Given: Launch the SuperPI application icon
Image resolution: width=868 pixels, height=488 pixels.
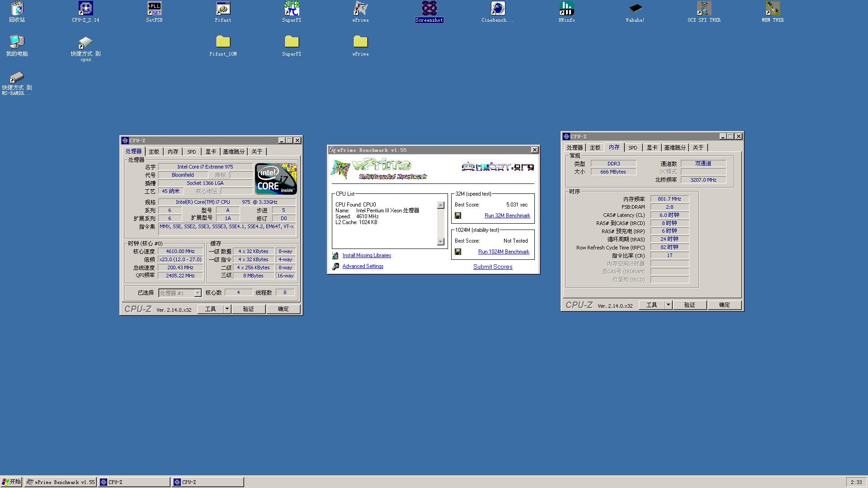Looking at the screenshot, I should click(292, 12).
